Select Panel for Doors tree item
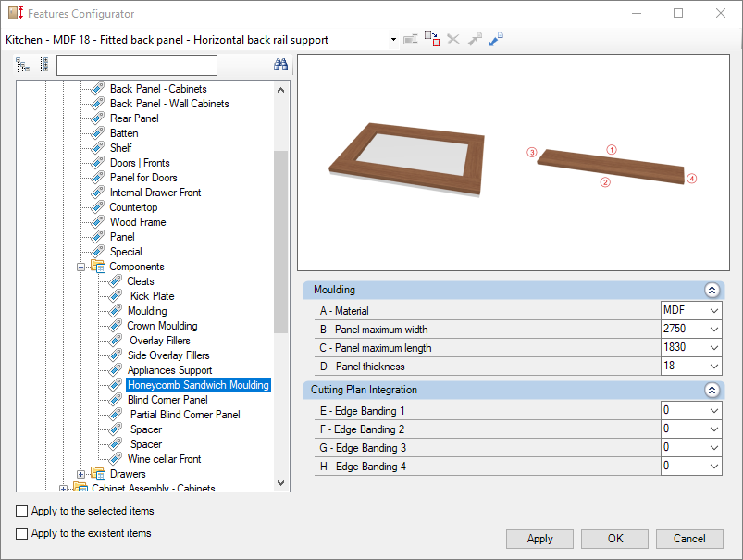Screen dimensions: 743x560 coord(143,178)
